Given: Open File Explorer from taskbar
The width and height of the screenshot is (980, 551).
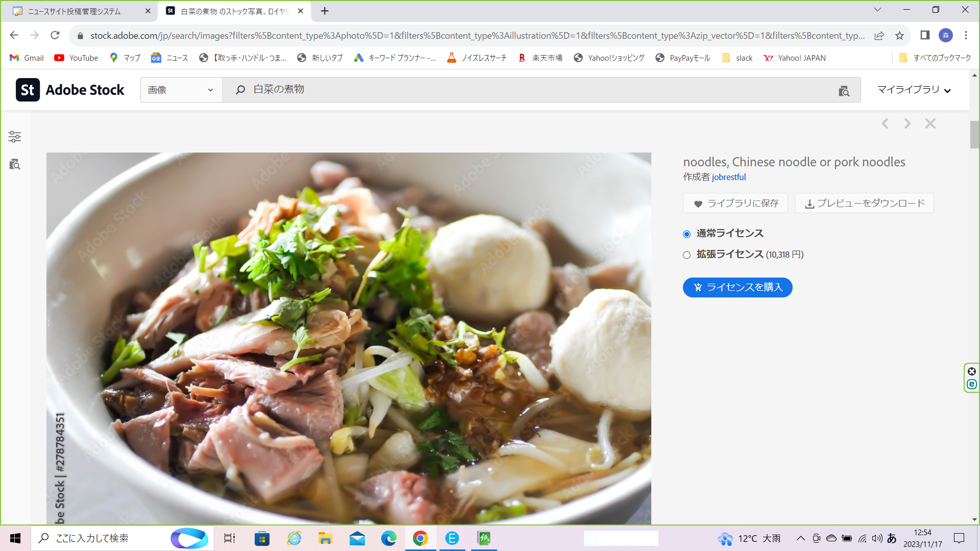Looking at the screenshot, I should point(325,538).
